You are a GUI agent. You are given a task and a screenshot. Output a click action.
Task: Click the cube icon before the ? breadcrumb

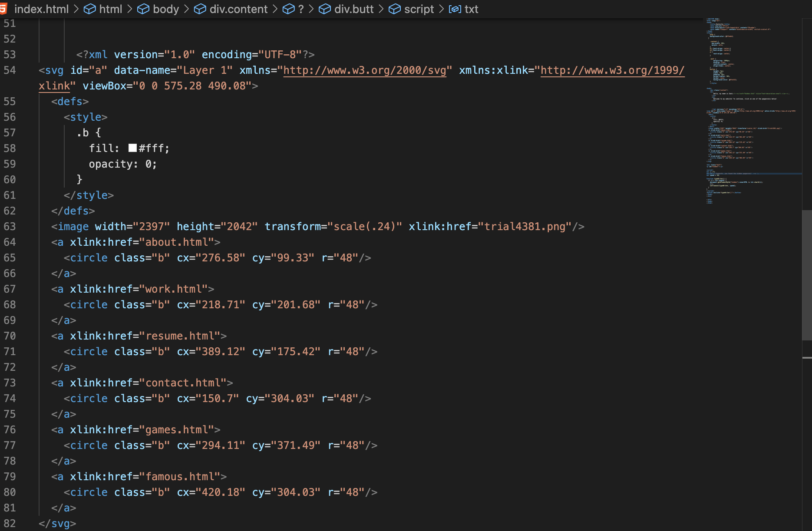pyautogui.click(x=288, y=9)
